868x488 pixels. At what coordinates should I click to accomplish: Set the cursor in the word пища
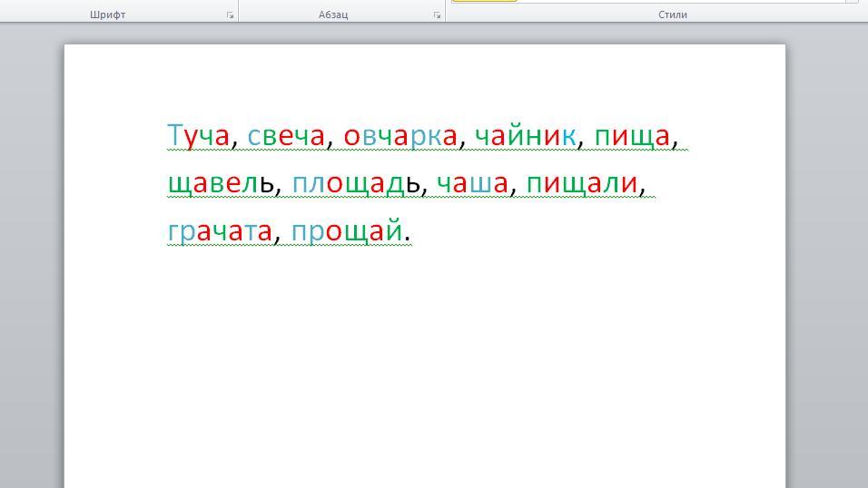click(632, 136)
